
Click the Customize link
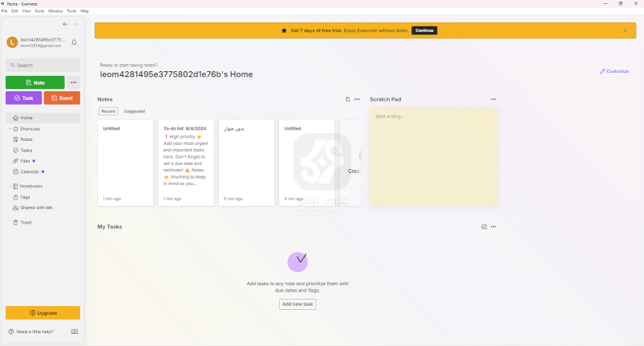pos(614,71)
